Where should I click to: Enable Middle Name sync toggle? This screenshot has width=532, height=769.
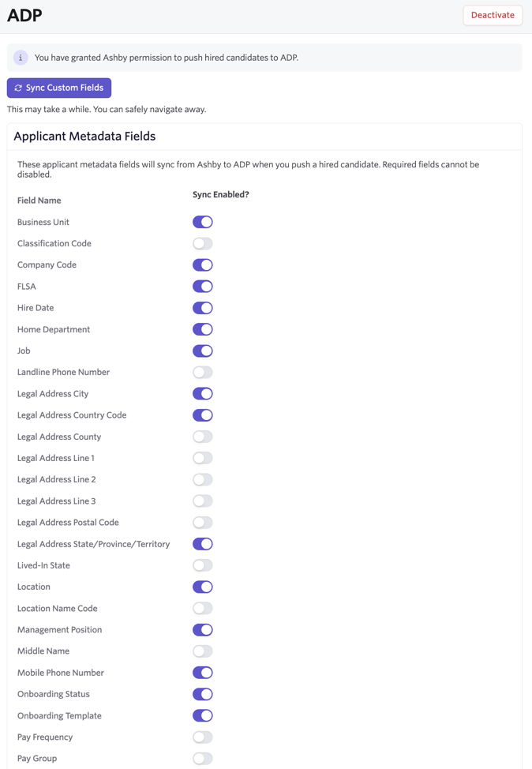point(203,651)
